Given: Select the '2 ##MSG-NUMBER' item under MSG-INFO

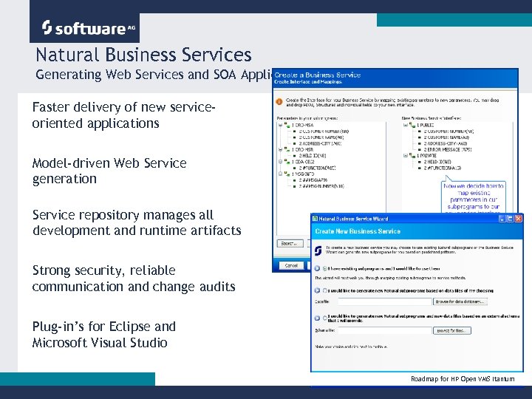Looking at the screenshot, I should (321, 186).
